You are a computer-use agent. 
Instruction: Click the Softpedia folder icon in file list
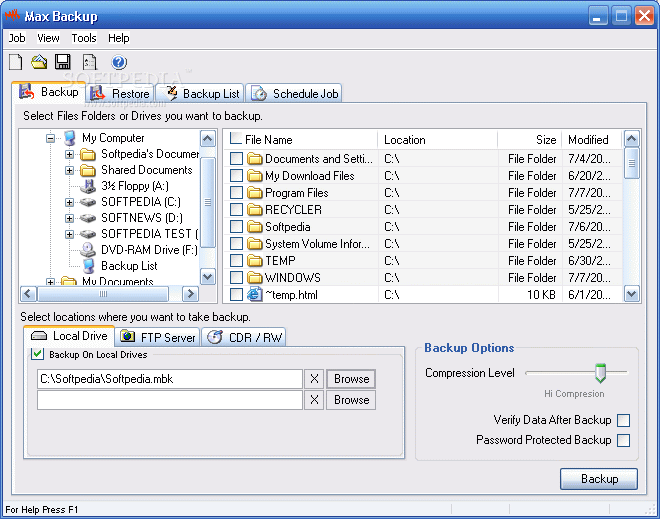[254, 227]
